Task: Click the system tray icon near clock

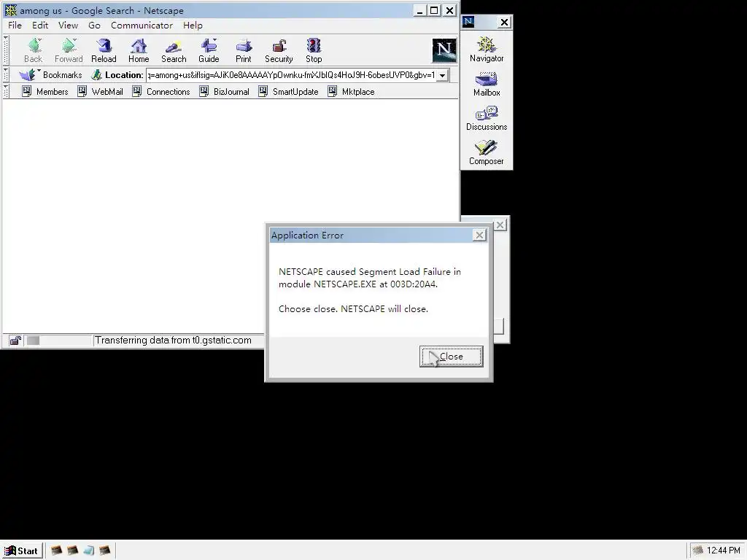Action: point(698,551)
